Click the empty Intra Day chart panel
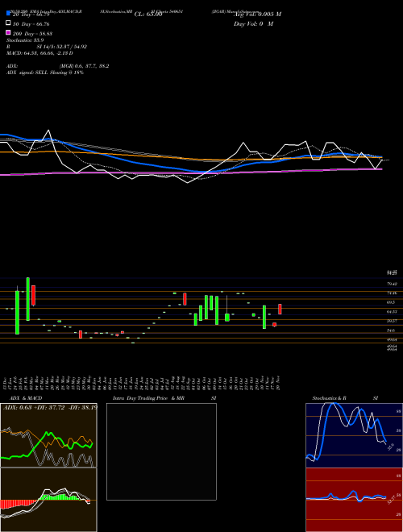The width and height of the screenshot is (403, 532). 161,451
